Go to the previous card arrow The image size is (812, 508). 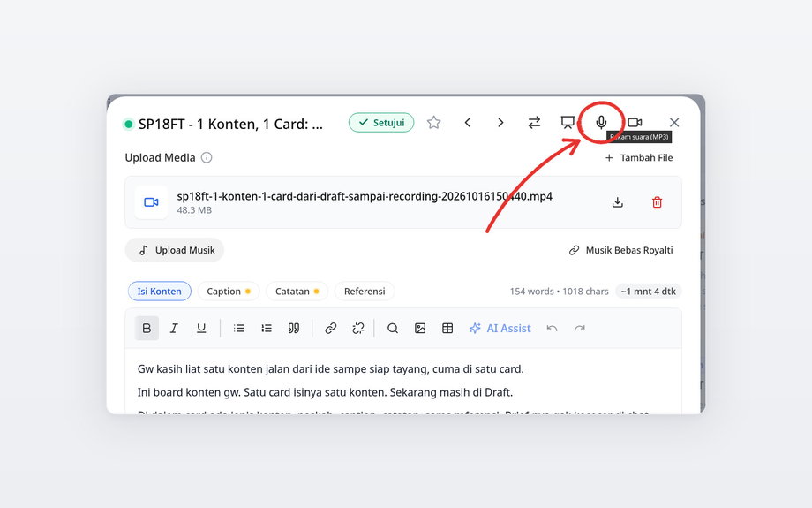tap(467, 122)
